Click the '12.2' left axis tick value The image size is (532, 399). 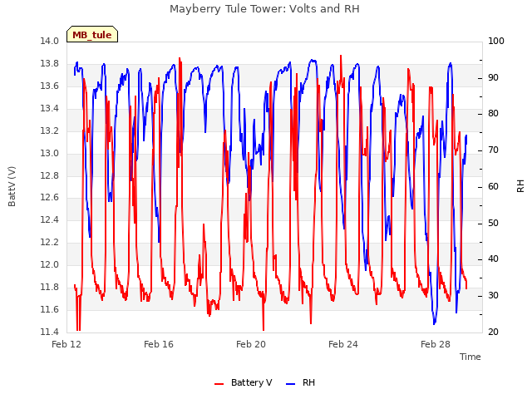coord(49,242)
